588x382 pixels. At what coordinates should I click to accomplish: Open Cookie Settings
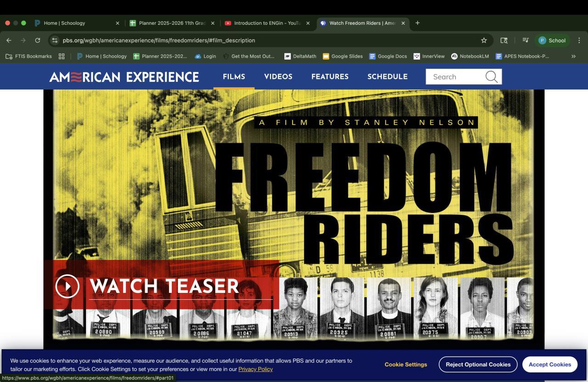click(406, 365)
